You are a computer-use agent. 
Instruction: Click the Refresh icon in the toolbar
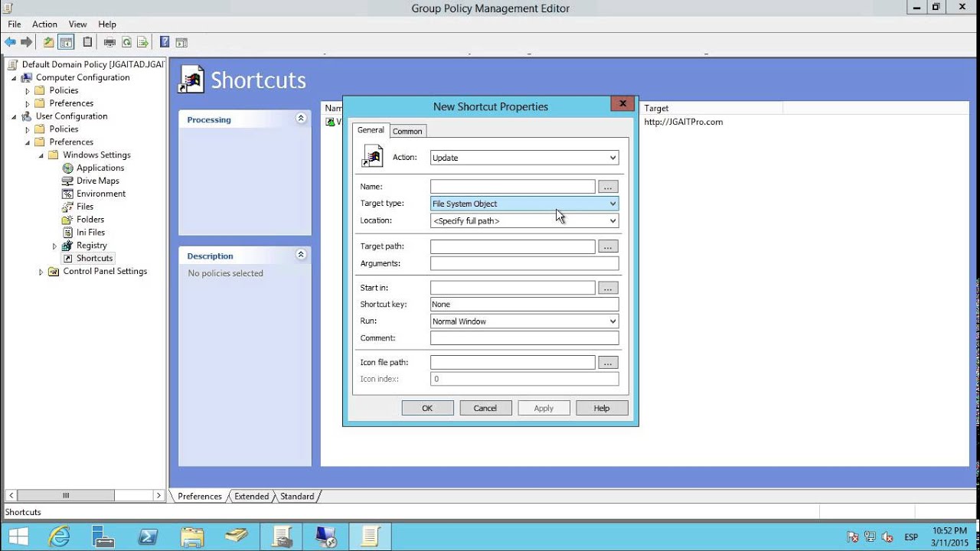(126, 42)
